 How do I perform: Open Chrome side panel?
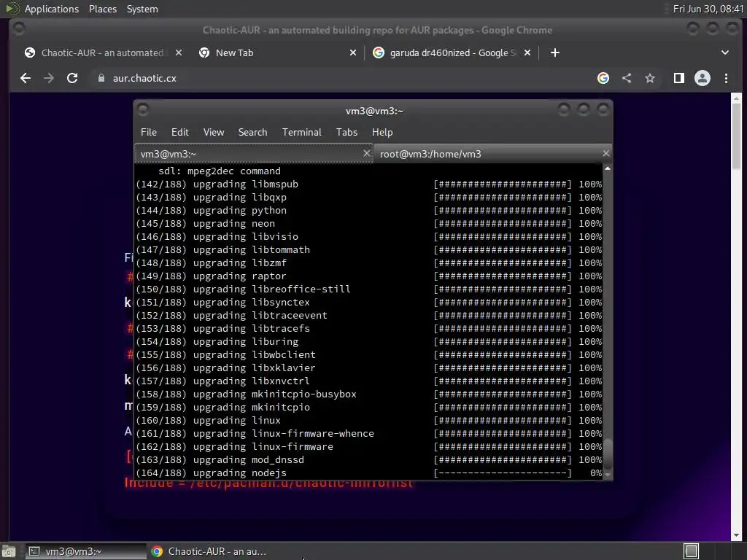[x=679, y=78]
